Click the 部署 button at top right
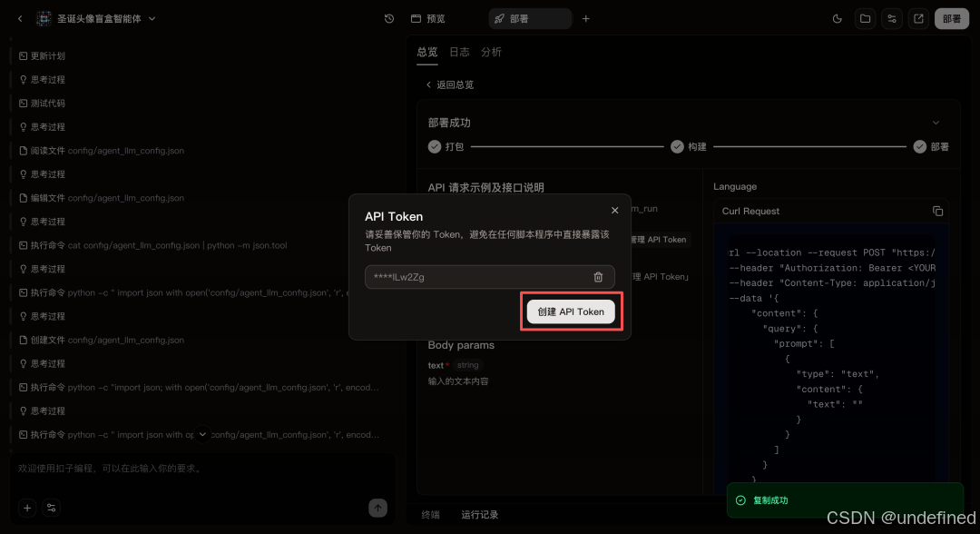Viewport: 980px width, 534px height. (951, 19)
